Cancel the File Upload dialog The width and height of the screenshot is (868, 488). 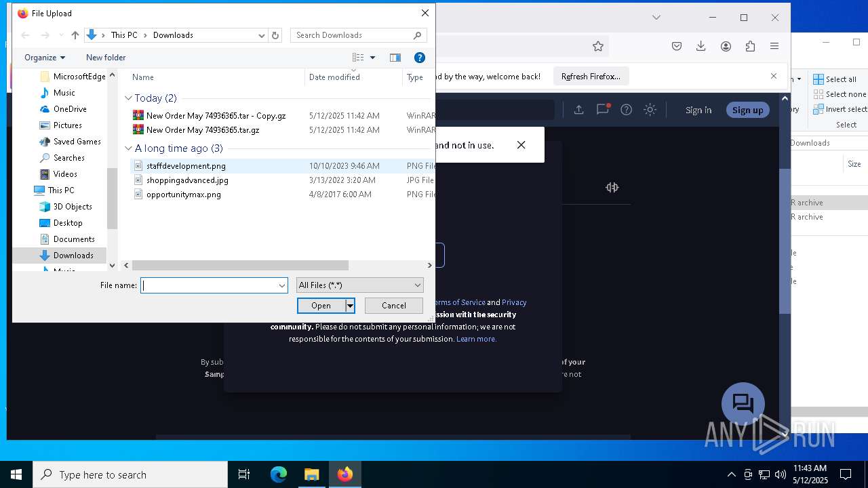[x=394, y=306]
